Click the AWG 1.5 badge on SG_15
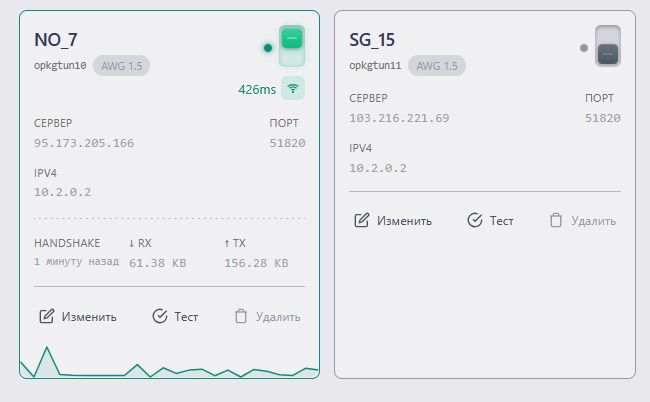 437,66
